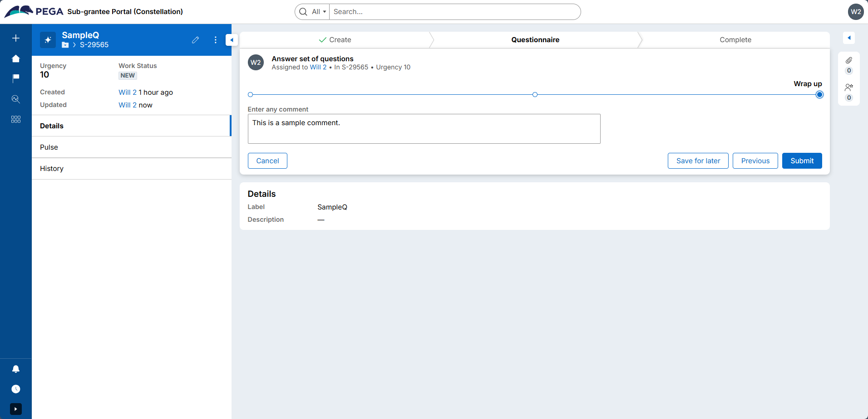
Task: Click the Create plus icon in sidebar
Action: point(16,38)
